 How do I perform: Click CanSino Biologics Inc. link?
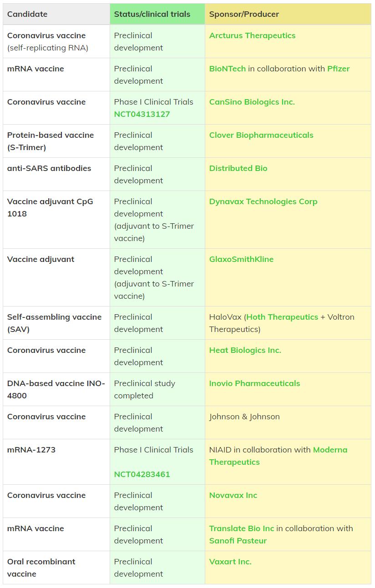(252, 102)
